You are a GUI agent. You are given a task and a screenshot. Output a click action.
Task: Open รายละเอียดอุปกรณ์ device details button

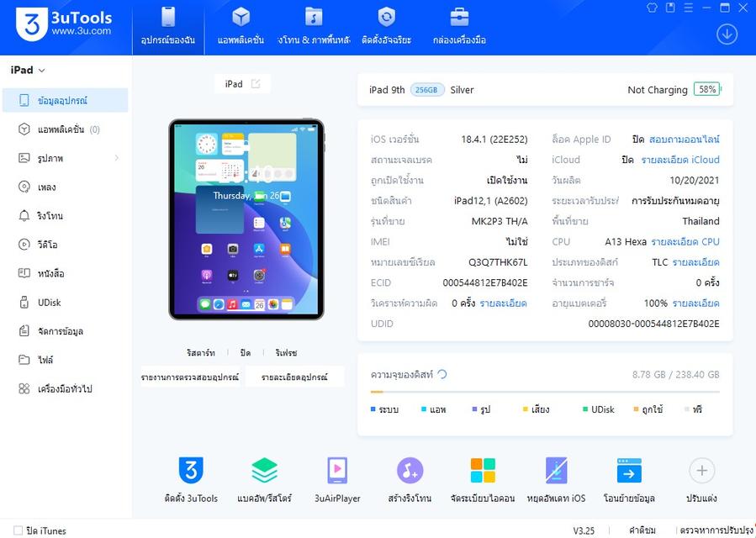click(294, 377)
